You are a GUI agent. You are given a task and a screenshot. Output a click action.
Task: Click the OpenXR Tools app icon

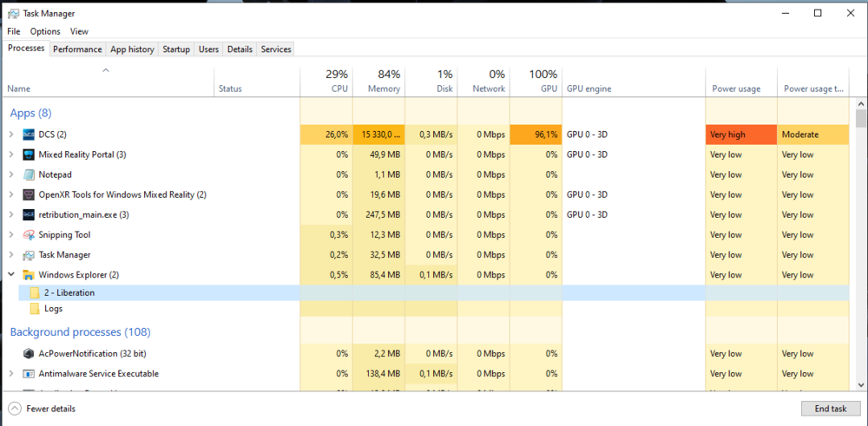tap(29, 194)
